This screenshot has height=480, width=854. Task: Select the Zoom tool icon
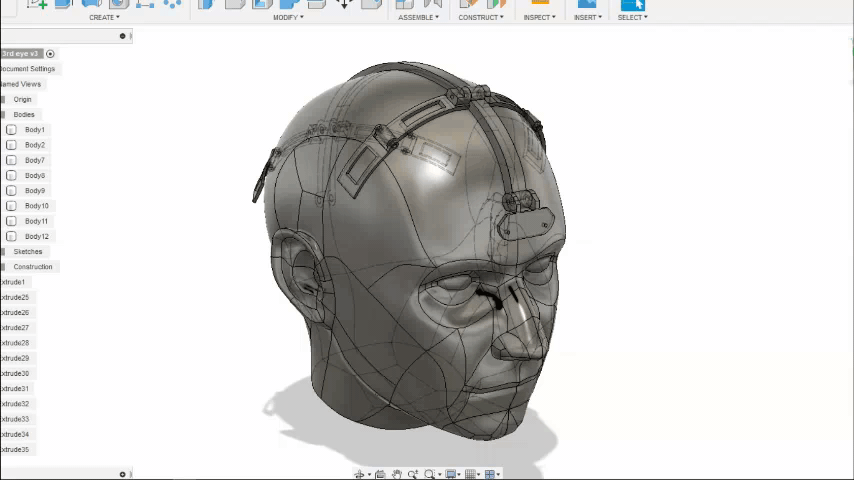(x=413, y=474)
